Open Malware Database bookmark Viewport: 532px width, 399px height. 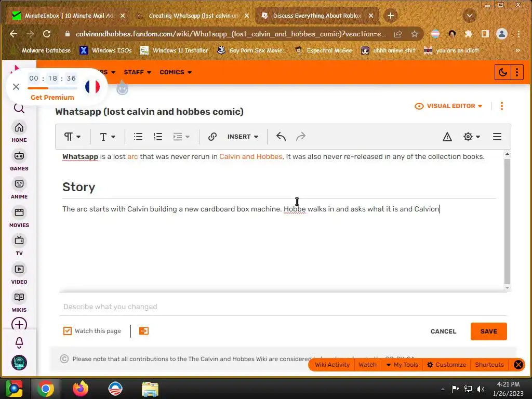(41, 50)
